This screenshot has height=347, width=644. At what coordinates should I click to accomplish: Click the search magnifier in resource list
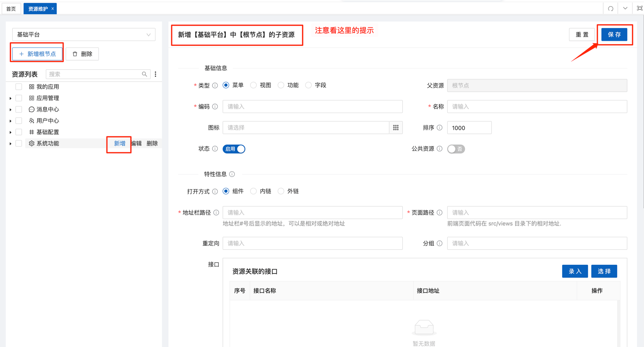point(145,74)
